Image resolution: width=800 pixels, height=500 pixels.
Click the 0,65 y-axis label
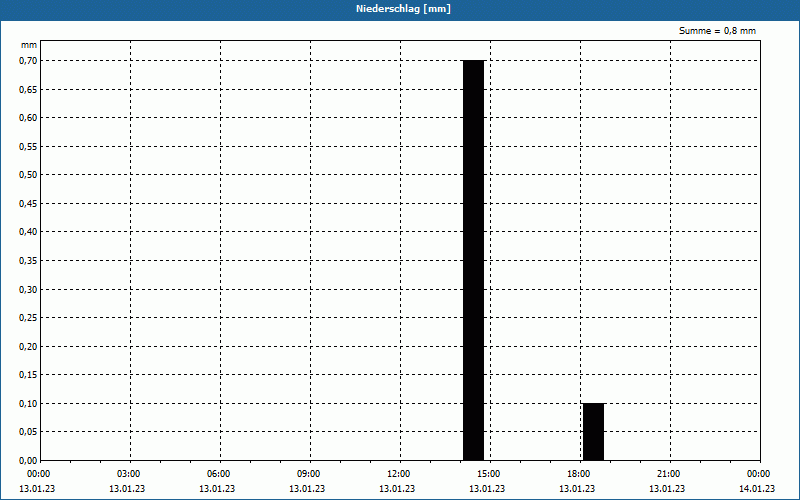(x=28, y=89)
